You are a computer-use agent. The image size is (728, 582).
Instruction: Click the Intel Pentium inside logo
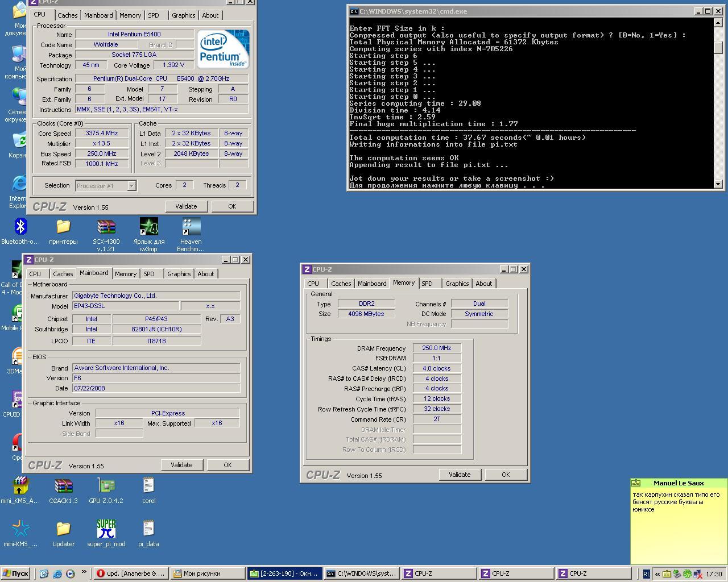tap(223, 49)
